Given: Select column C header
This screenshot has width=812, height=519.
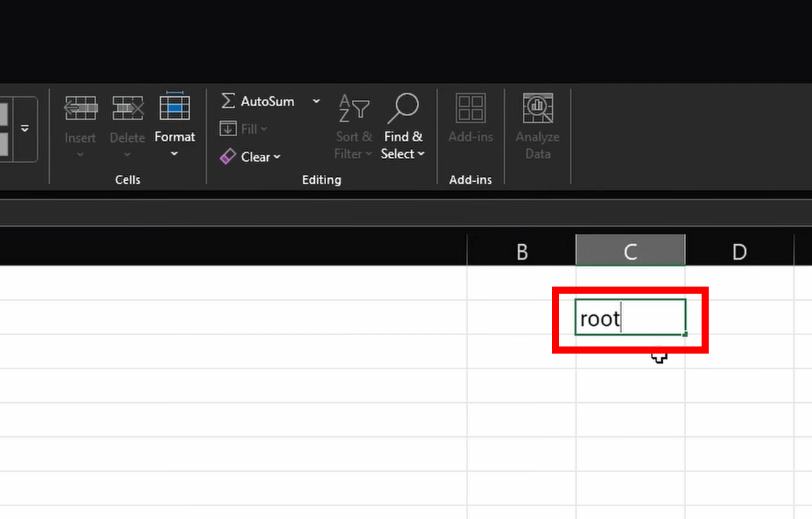Looking at the screenshot, I should [x=630, y=251].
